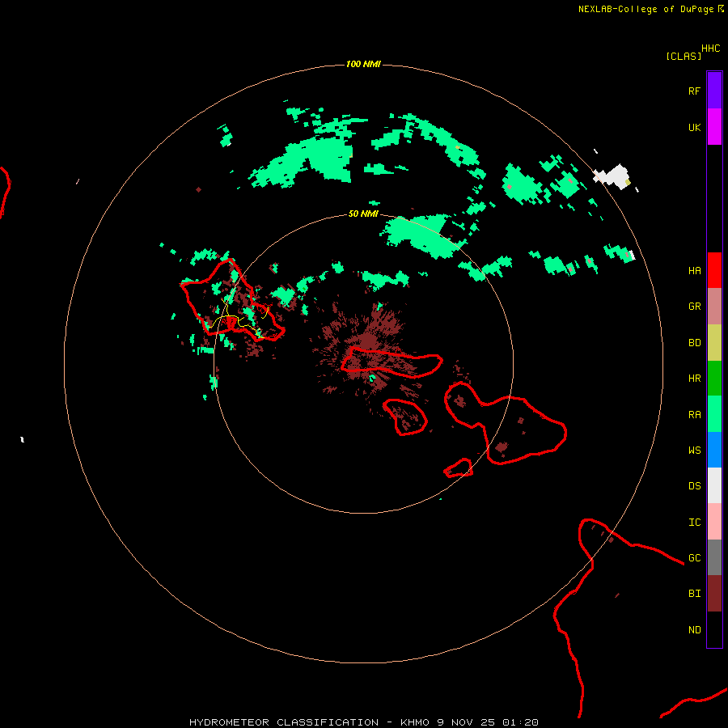728x728 pixels.
Task: Click the GR legend label
Action: click(694, 307)
